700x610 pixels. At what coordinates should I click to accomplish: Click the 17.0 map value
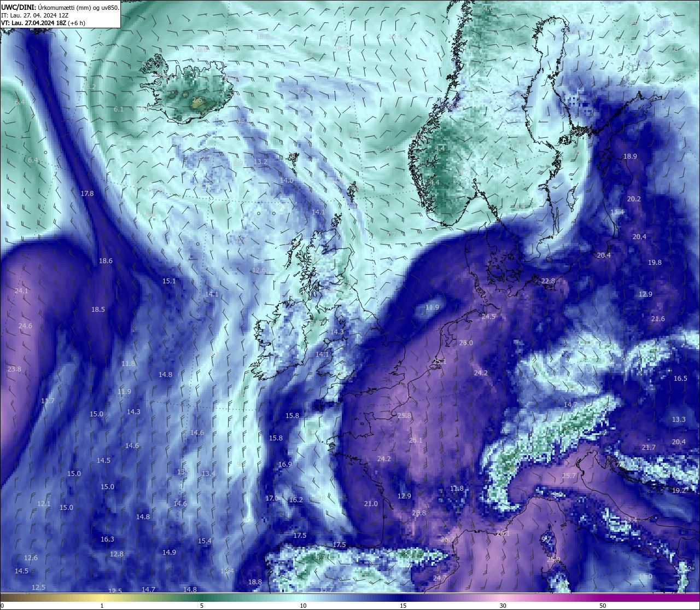click(x=272, y=498)
